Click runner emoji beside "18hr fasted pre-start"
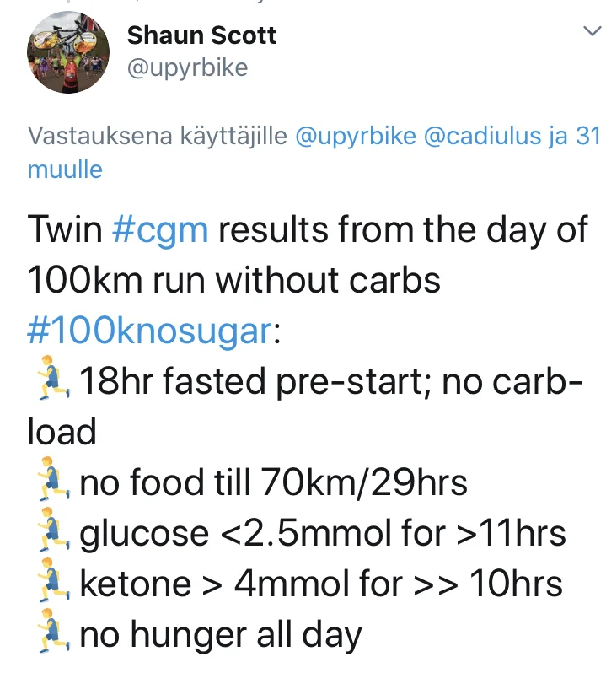The image size is (606, 700). (49, 381)
